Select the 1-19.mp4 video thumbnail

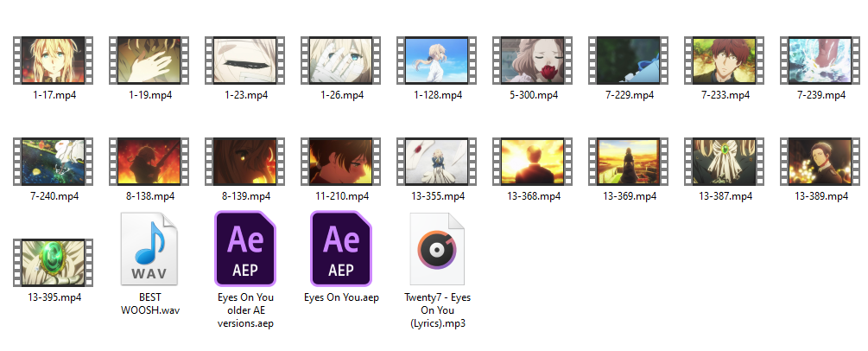click(x=149, y=61)
